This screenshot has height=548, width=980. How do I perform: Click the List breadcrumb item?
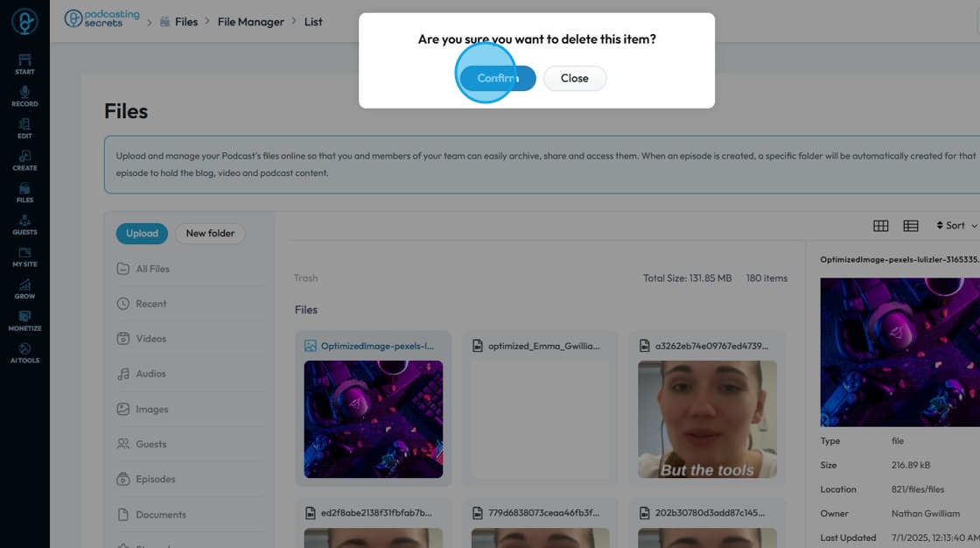point(313,22)
